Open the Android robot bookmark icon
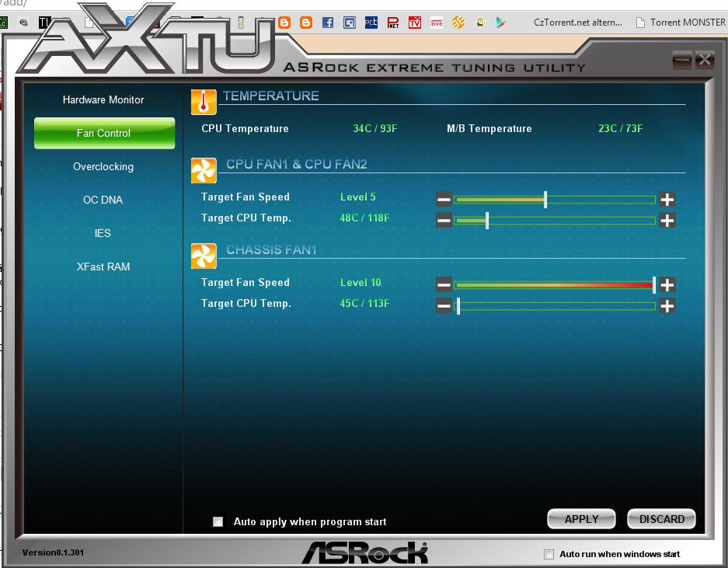The image size is (728, 568). pos(480,23)
